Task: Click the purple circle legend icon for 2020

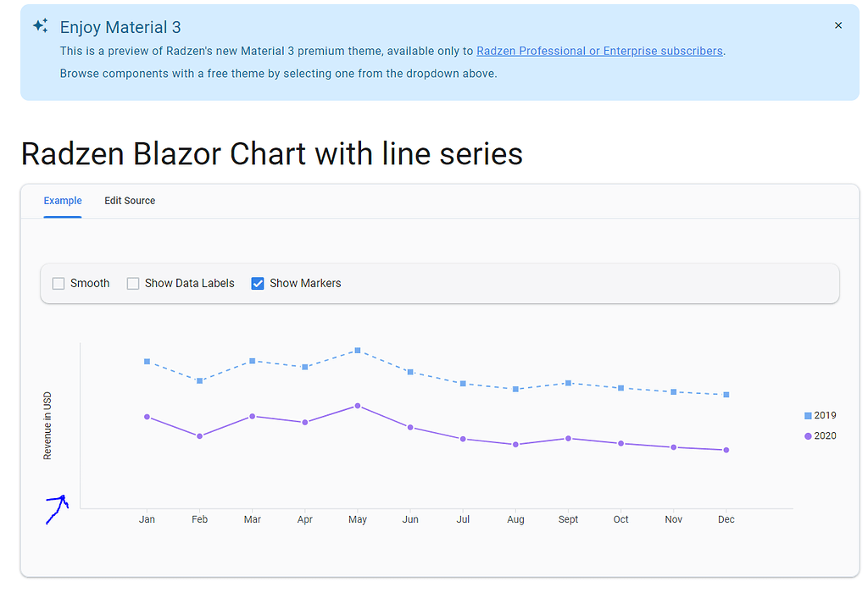Action: 807,435
